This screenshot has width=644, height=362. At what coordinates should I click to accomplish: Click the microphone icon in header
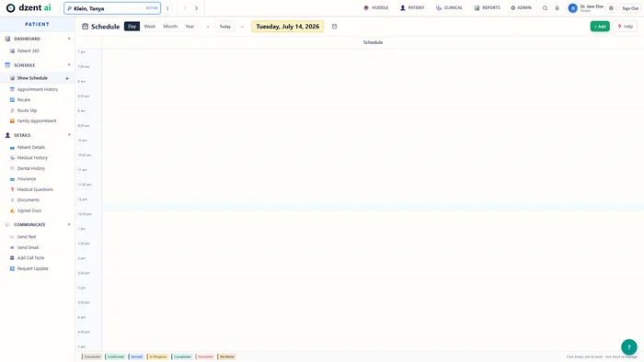(x=557, y=8)
